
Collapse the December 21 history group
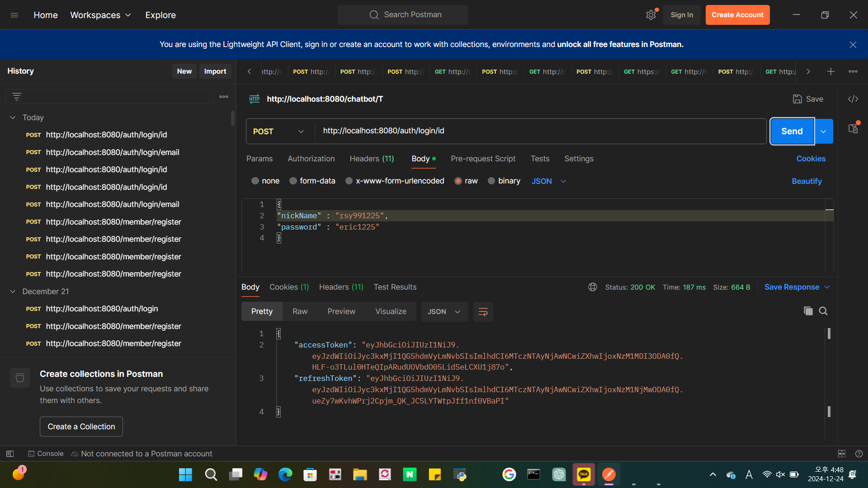[x=13, y=291]
